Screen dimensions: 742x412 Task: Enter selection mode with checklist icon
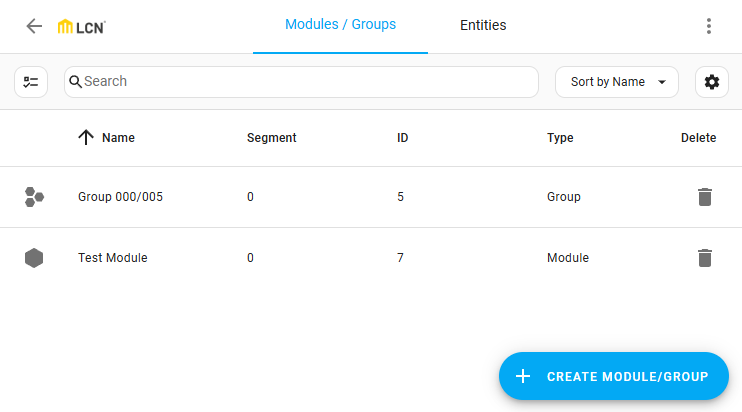(31, 82)
